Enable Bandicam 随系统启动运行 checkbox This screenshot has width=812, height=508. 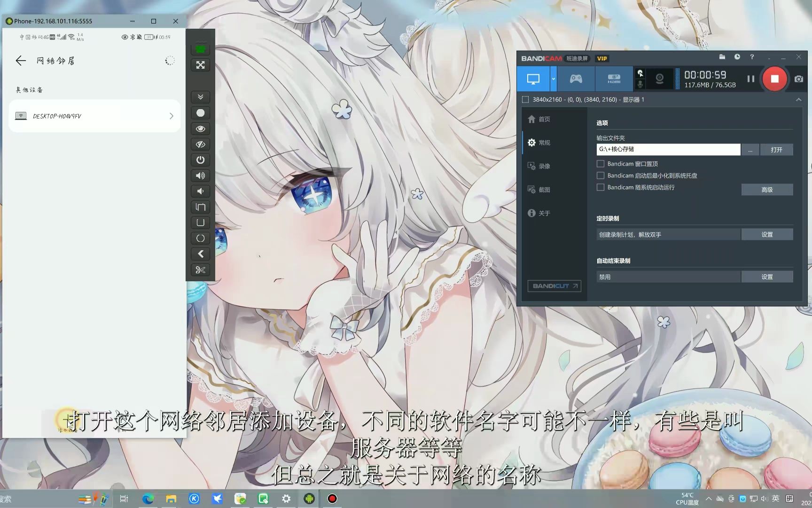coord(600,187)
